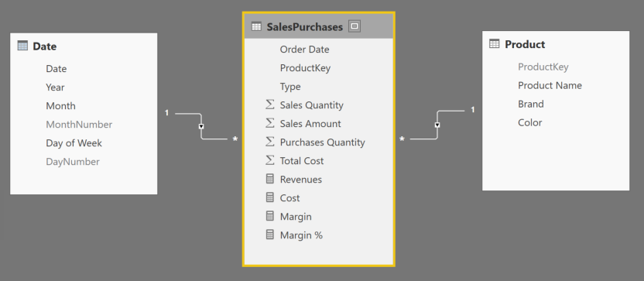This screenshot has height=281, width=644.
Task: Select the Color field in Product table
Action: click(x=529, y=122)
